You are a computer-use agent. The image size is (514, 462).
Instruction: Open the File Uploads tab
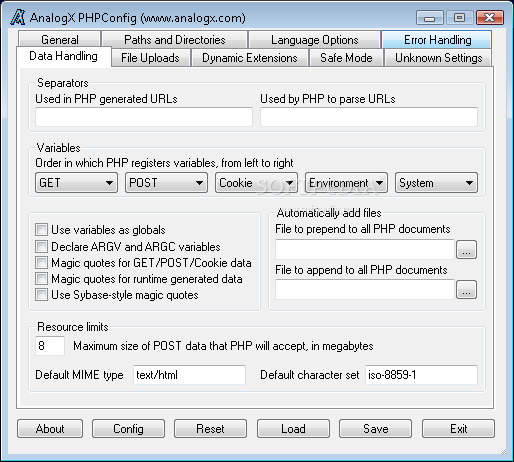click(x=150, y=58)
